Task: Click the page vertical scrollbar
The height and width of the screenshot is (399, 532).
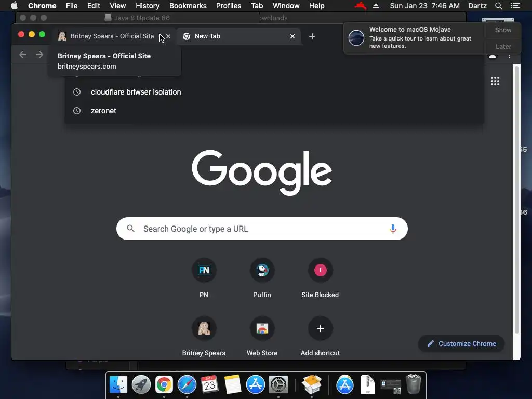Action: (517, 200)
